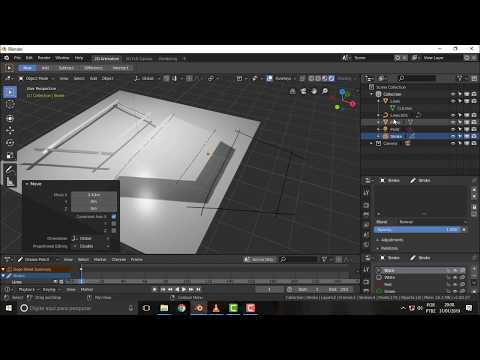
Task: Open the File menu
Action: pyautogui.click(x=17, y=58)
